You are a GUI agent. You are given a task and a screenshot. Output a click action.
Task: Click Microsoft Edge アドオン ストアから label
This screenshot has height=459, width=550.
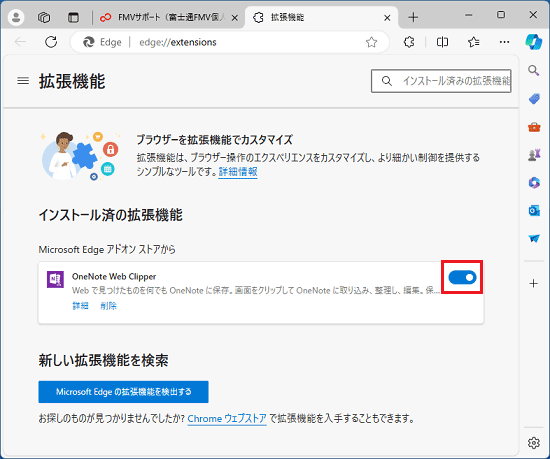coord(107,249)
